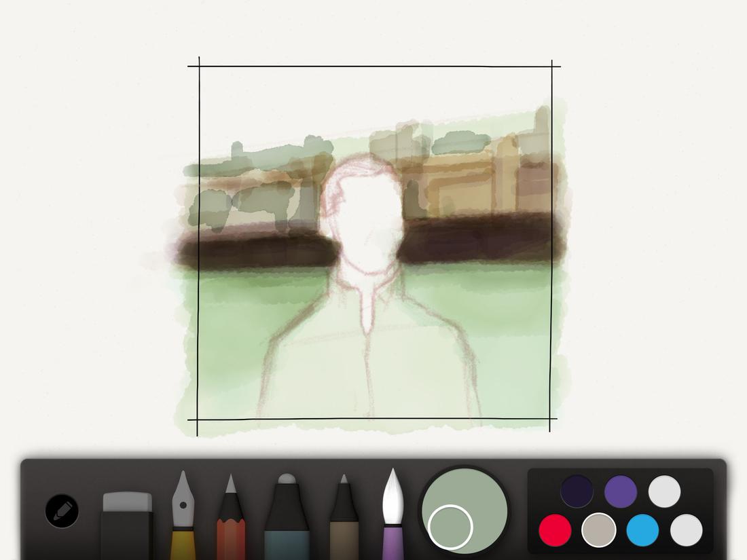Tap the sage green active color circle
The height and width of the screenshot is (560, 747).
(x=465, y=512)
